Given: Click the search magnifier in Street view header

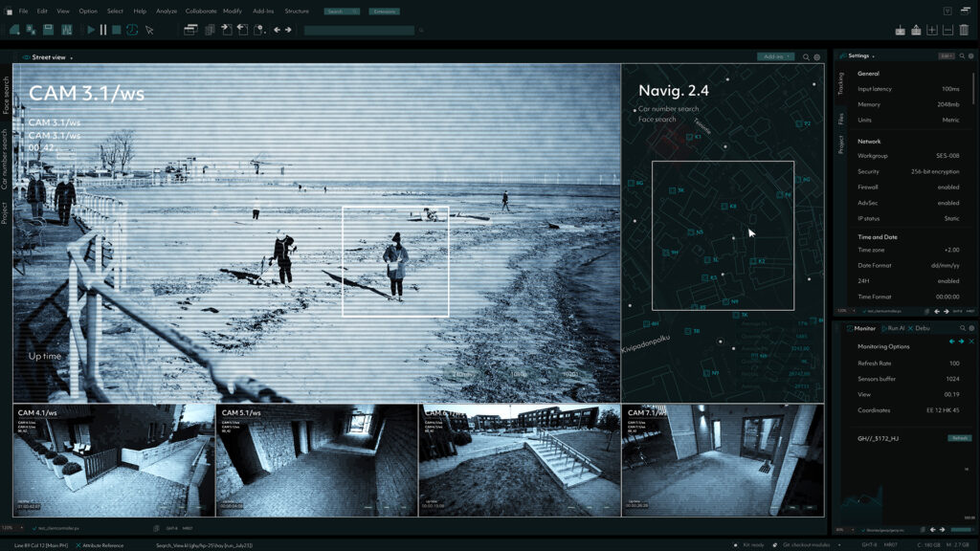Looking at the screenshot, I should pyautogui.click(x=806, y=57).
